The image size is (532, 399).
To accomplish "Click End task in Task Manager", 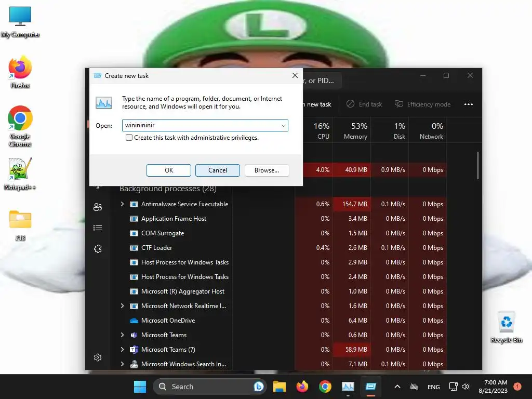I will point(364,104).
